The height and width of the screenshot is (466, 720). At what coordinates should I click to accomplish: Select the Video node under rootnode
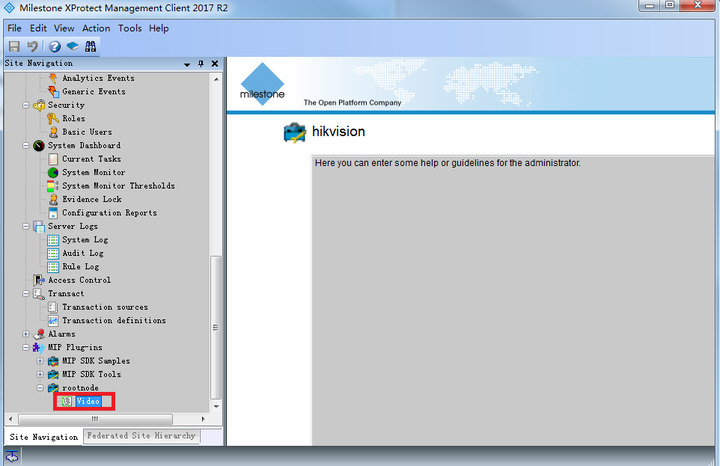[87, 401]
